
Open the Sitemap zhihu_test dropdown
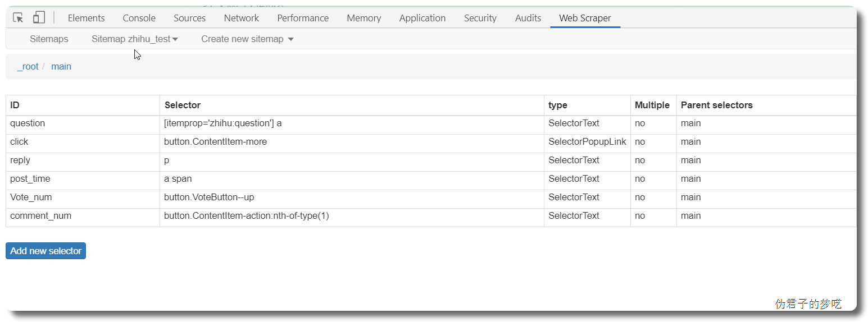[135, 39]
